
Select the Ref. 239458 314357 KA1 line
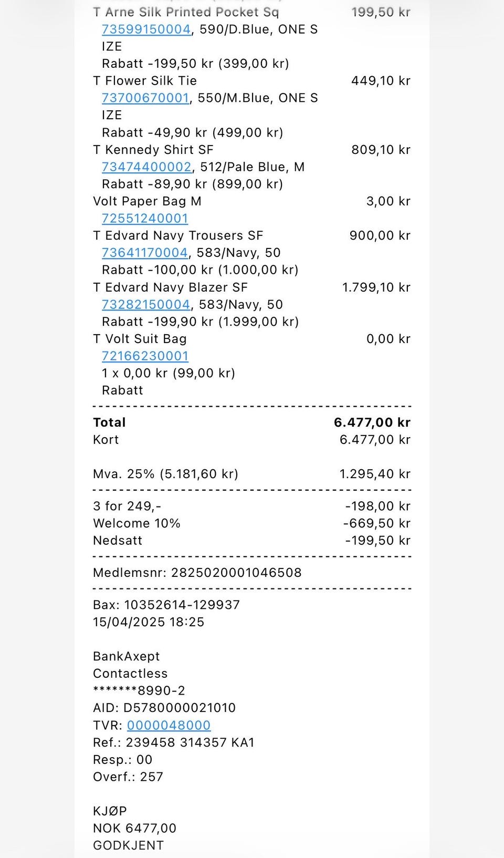[x=174, y=742]
